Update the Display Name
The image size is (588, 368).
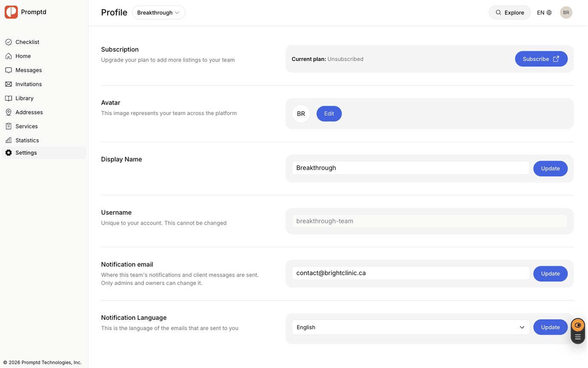tap(550, 168)
